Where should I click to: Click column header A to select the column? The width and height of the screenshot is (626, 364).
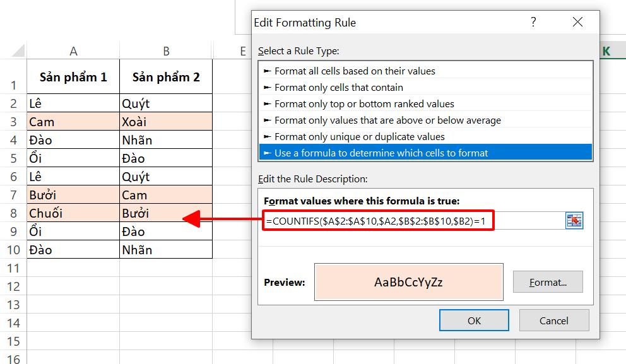(x=73, y=50)
